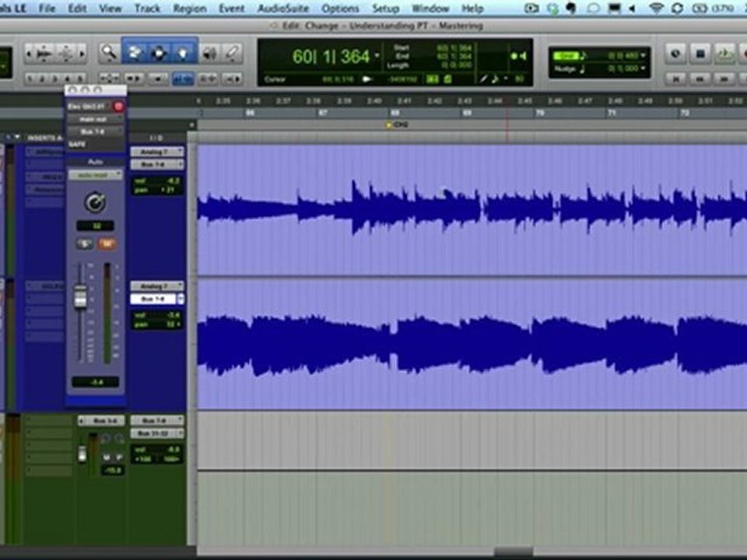Mute the green aux track

pyautogui.click(x=107, y=457)
